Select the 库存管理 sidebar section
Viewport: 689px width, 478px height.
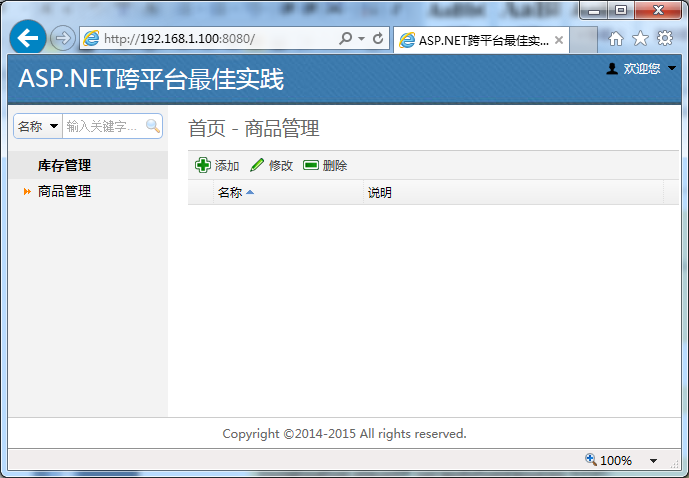[88, 165]
